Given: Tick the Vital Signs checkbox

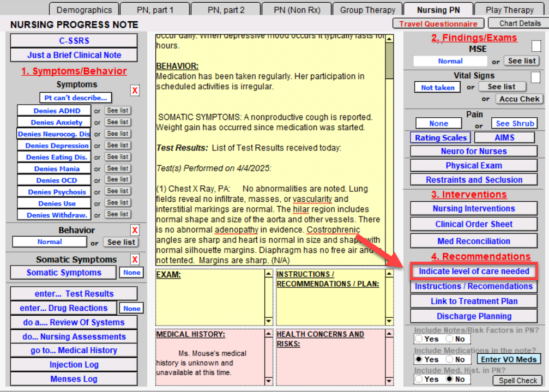Looking at the screenshot, I should pos(536,77).
